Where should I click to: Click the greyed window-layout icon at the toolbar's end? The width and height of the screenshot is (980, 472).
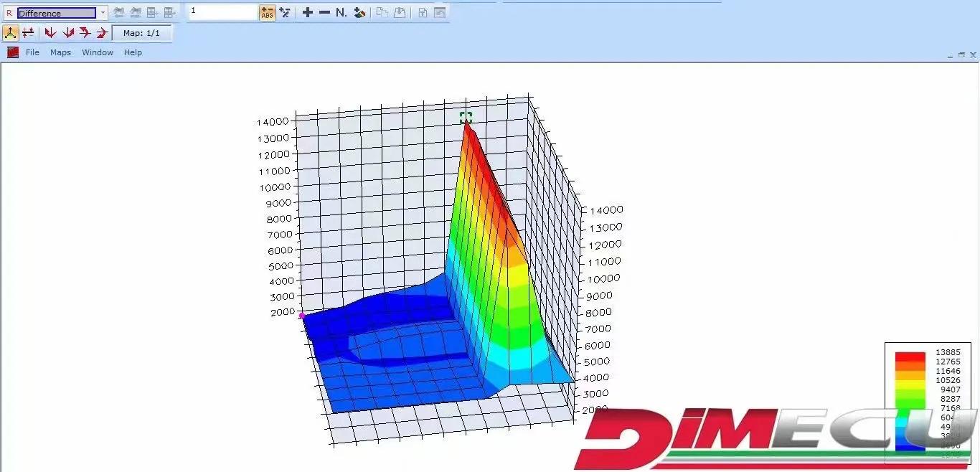pos(440,12)
